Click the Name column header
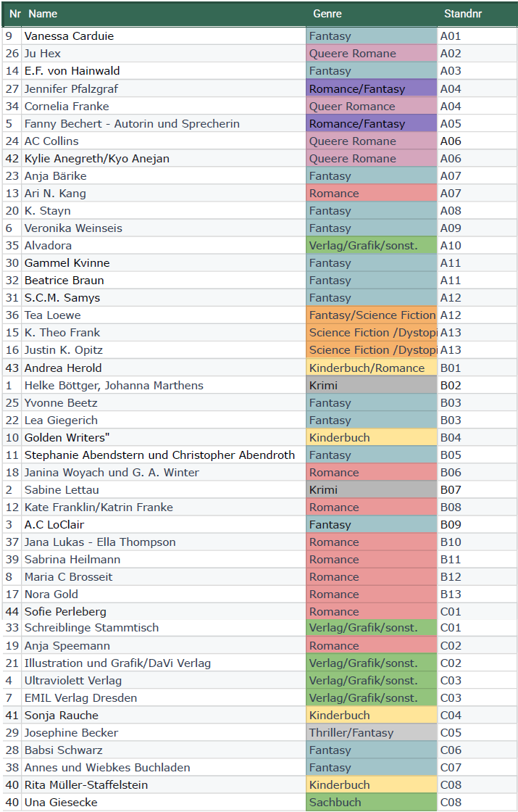This screenshot has width=518, height=812. point(43,14)
